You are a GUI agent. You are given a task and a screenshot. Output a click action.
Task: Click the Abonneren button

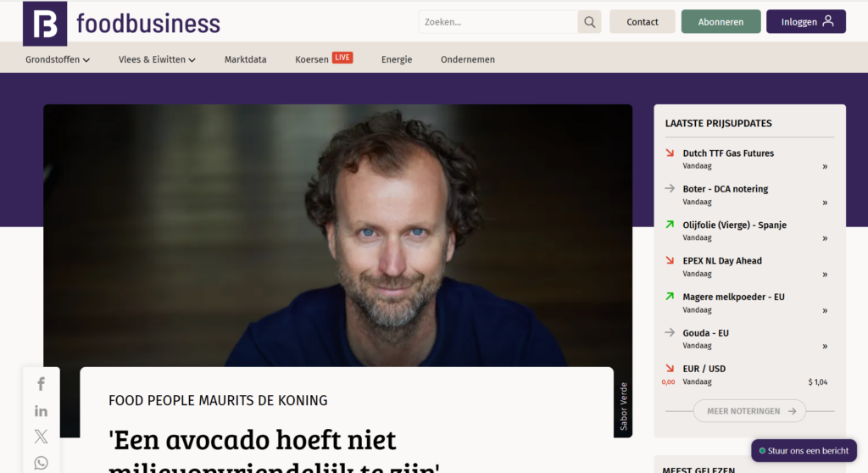pyautogui.click(x=721, y=21)
